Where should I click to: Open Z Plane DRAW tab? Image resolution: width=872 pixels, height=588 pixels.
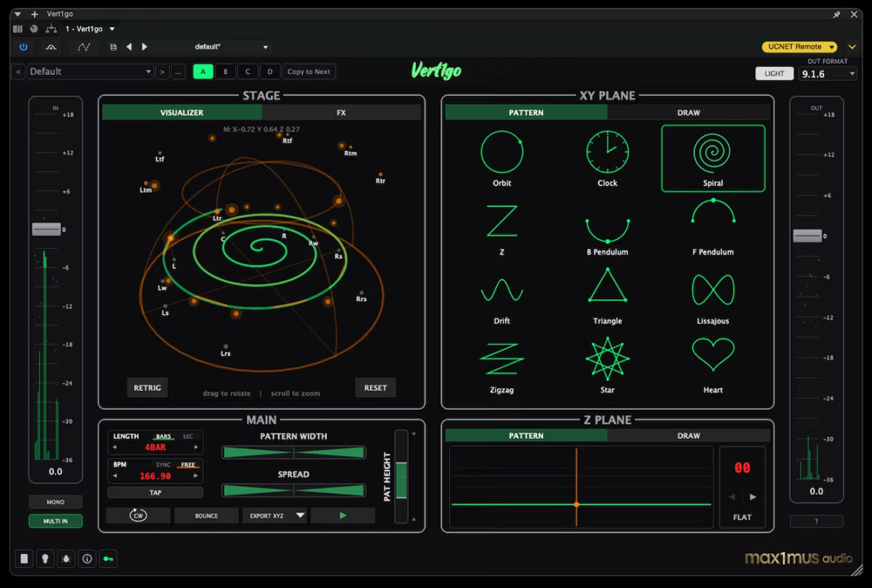[689, 435]
